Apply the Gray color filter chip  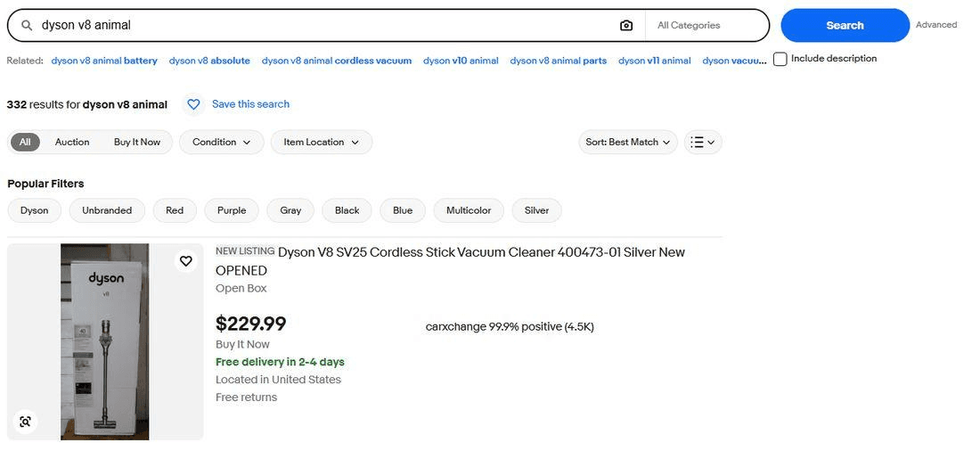pos(290,211)
